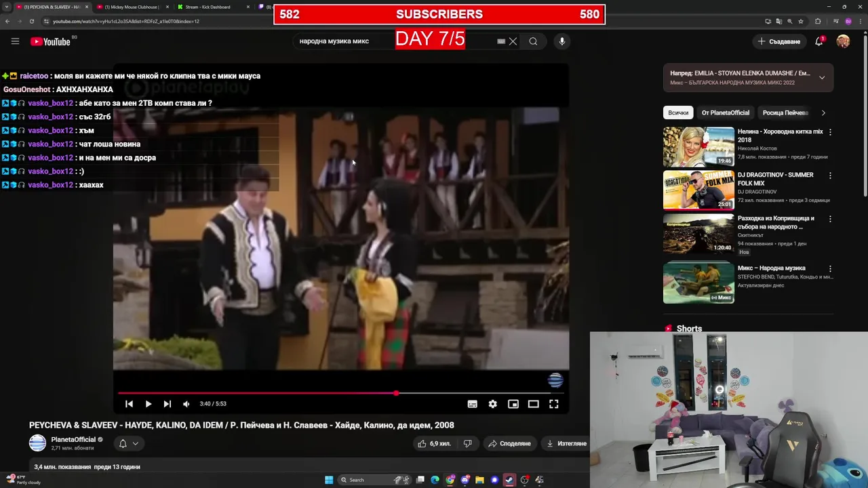Clear the search box with X icon
The image size is (868, 488).
click(x=513, y=41)
